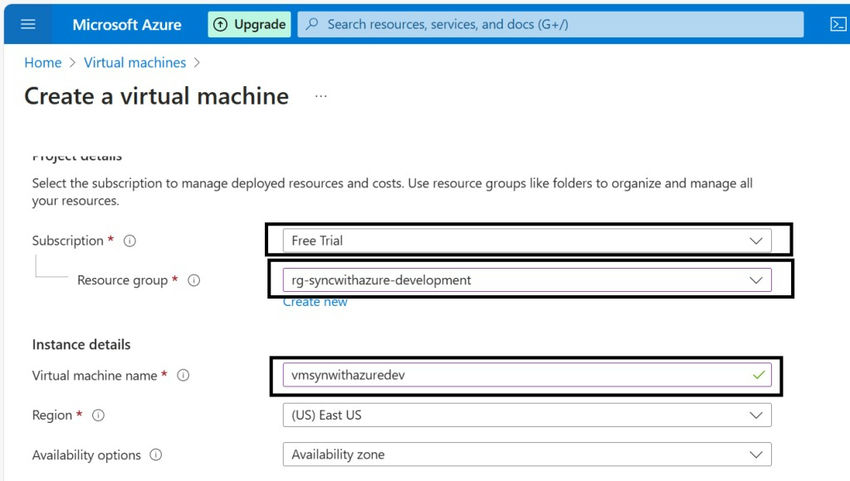Click Virtual machine name info icon
The height and width of the screenshot is (481, 850).
click(x=183, y=376)
